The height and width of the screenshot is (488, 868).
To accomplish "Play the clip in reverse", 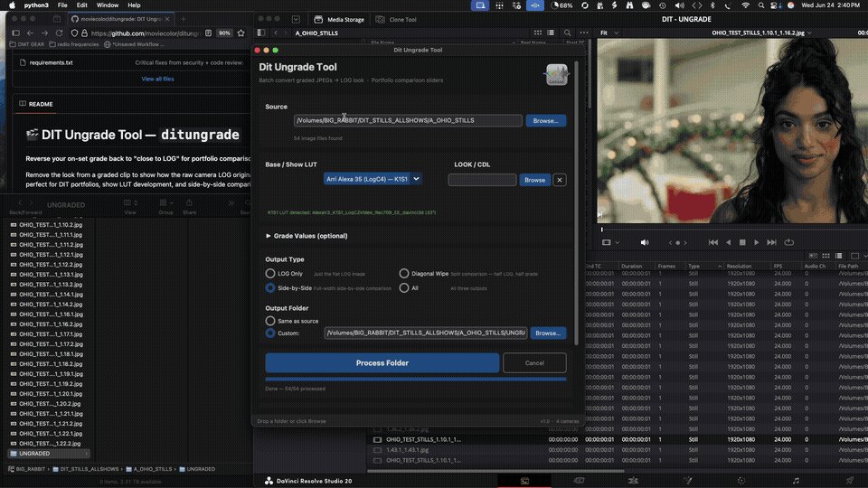I will coord(728,242).
